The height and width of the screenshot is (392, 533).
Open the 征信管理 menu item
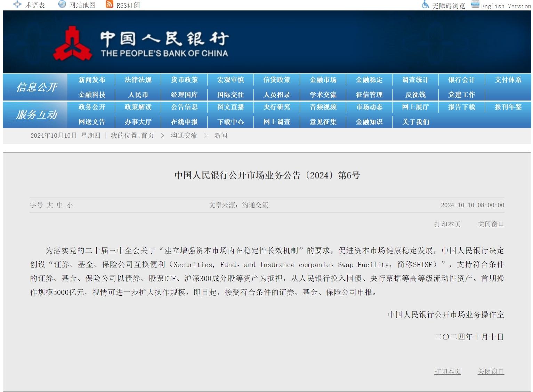pyautogui.click(x=369, y=95)
